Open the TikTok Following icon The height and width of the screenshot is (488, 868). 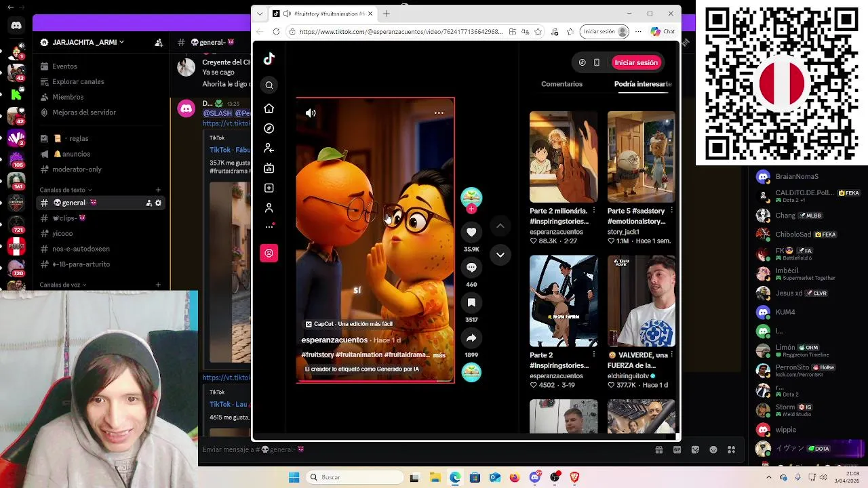click(269, 148)
